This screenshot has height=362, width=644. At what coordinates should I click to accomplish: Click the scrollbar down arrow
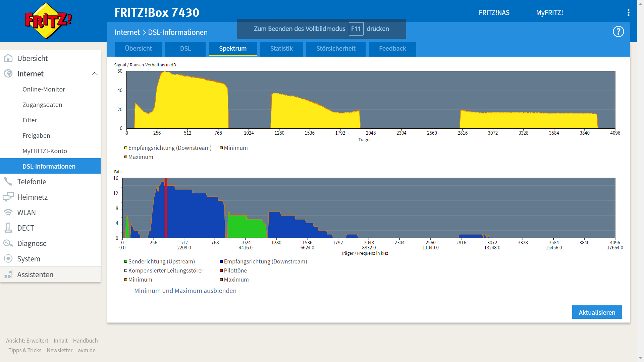tap(640, 358)
